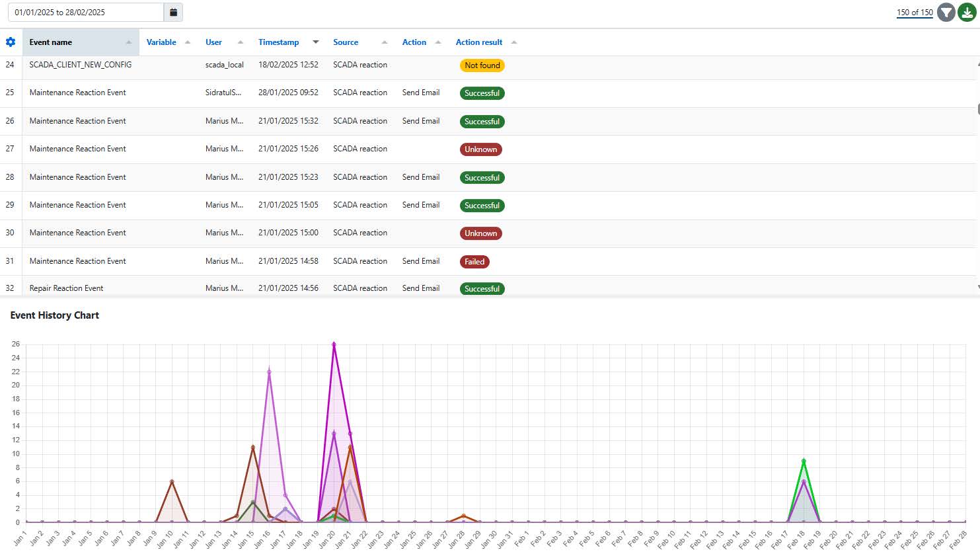Click the Unknown badge in row 27
Screen dimensions: 980x560
pyautogui.click(x=481, y=149)
